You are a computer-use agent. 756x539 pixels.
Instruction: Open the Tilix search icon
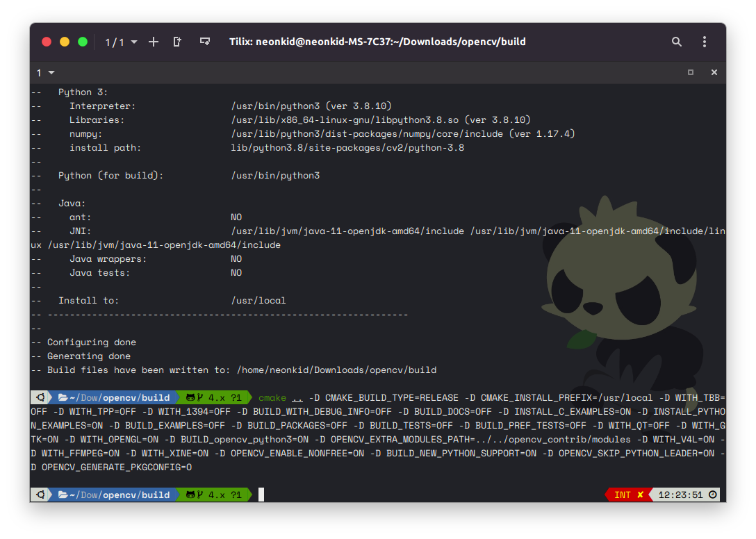coord(677,42)
